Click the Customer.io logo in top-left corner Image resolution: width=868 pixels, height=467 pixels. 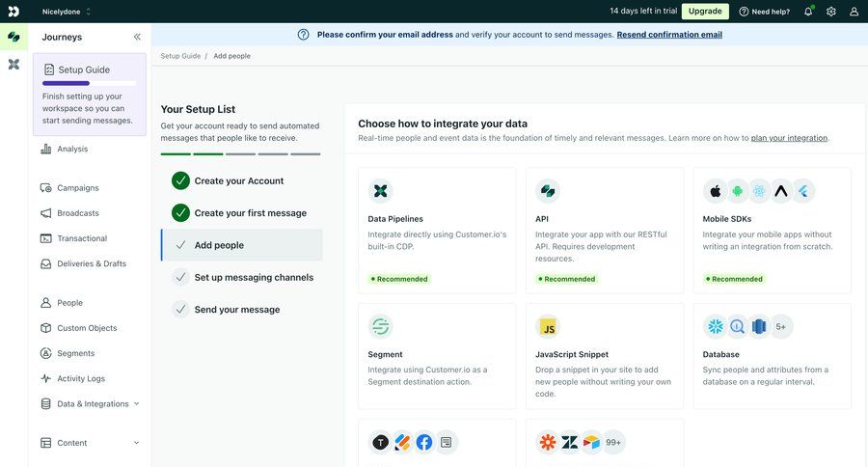pyautogui.click(x=14, y=11)
